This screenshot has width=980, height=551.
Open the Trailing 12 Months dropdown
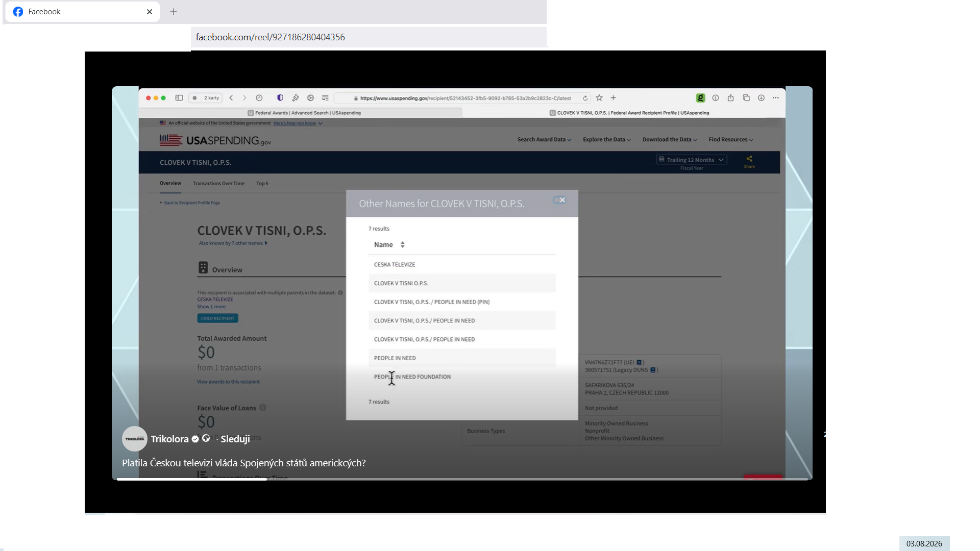point(692,160)
